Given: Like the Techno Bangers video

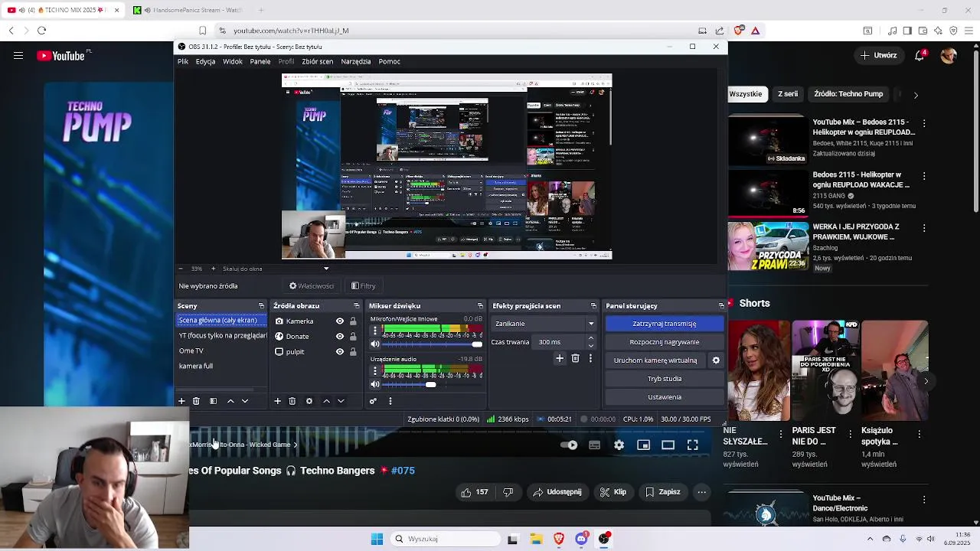Looking at the screenshot, I should [474, 492].
